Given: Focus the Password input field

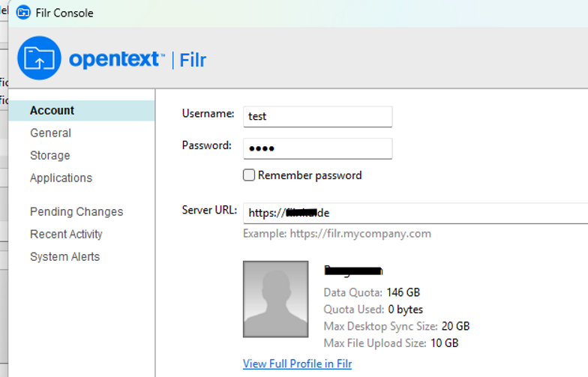Looking at the screenshot, I should [x=318, y=148].
